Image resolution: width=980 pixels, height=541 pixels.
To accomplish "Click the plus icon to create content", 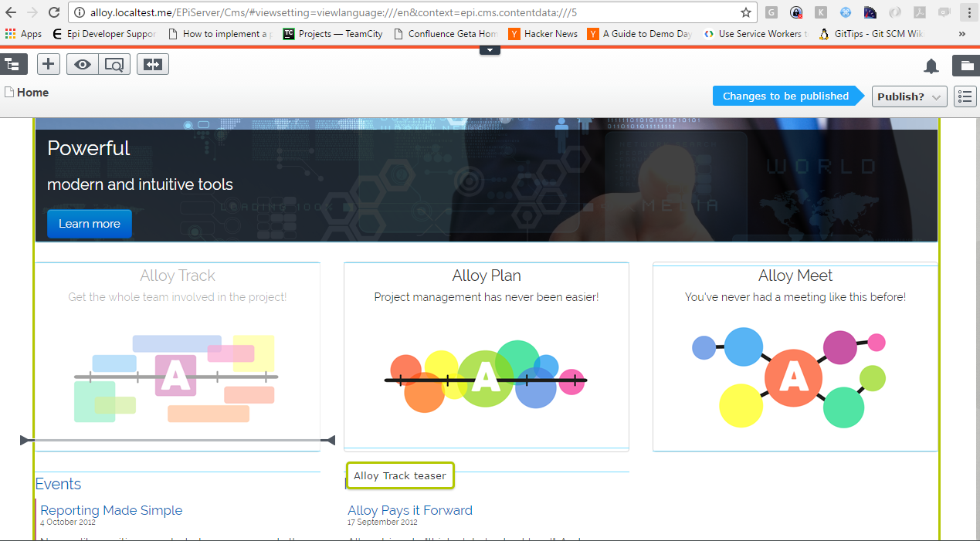I will click(49, 65).
